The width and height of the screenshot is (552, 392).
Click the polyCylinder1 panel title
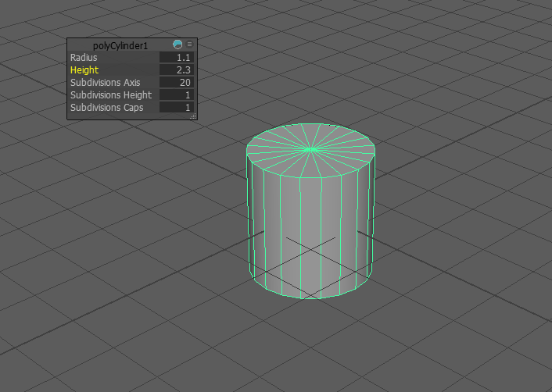[120, 46]
